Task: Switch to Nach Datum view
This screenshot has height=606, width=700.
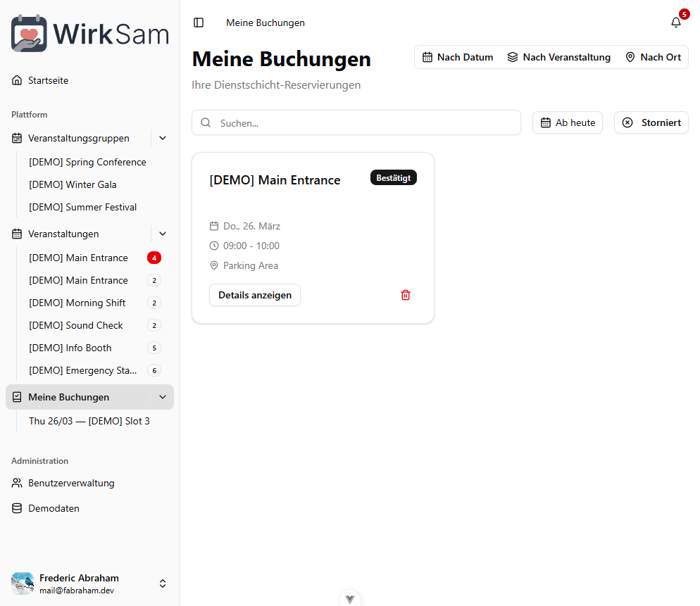Action: pos(458,57)
